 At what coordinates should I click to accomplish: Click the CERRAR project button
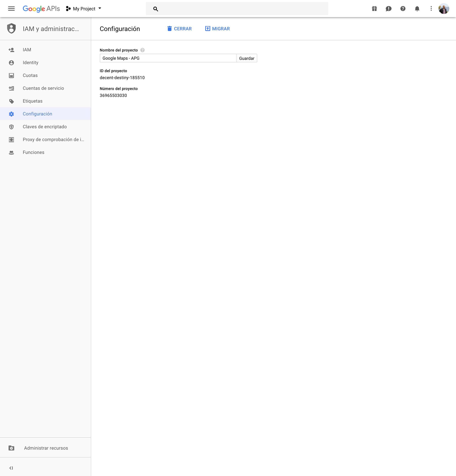(179, 29)
